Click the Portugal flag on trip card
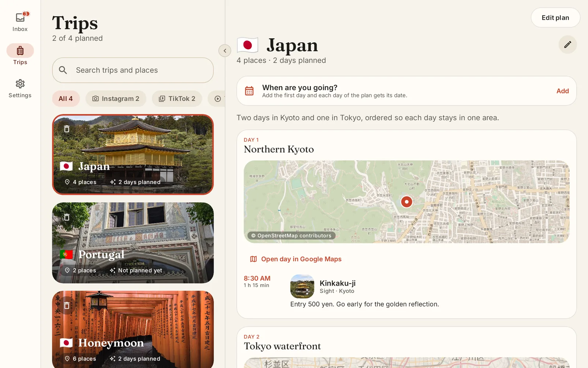The image size is (588, 368). [x=66, y=254]
